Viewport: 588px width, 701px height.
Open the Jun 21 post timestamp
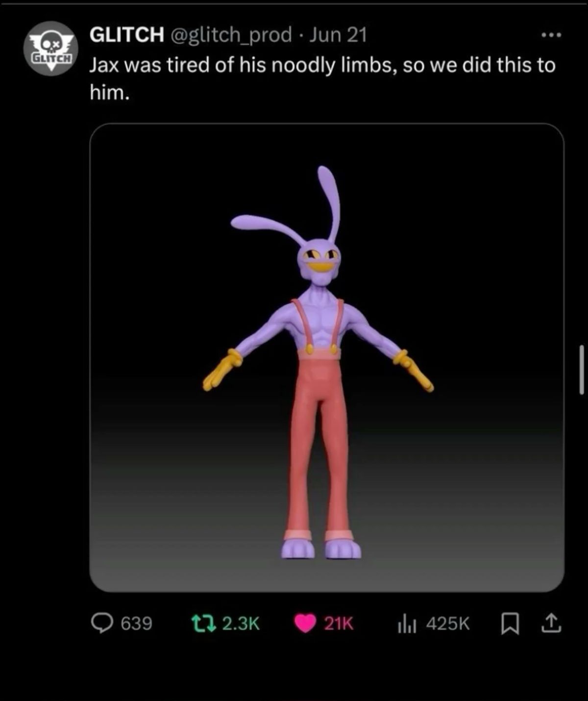(x=338, y=35)
